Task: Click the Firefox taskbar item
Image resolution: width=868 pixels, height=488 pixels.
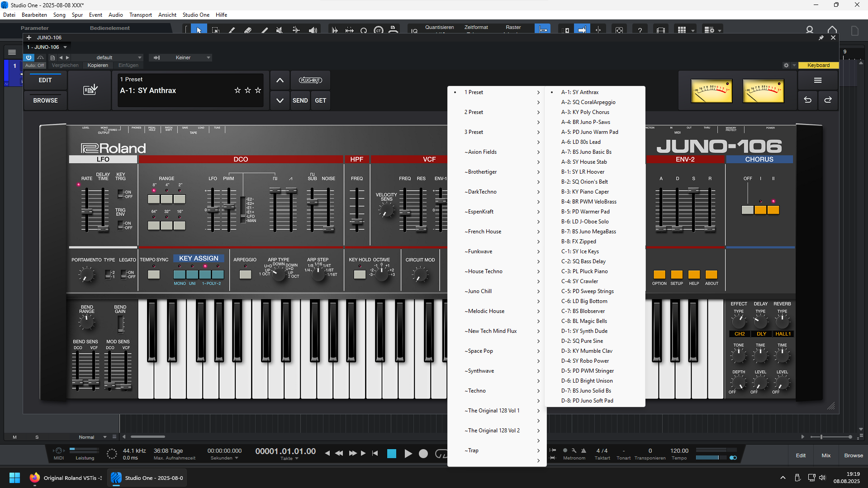Action: pyautogui.click(x=66, y=478)
